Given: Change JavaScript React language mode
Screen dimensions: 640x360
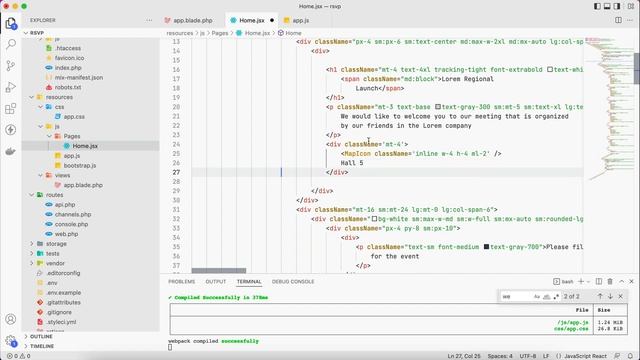Looking at the screenshot, I should point(585,356).
